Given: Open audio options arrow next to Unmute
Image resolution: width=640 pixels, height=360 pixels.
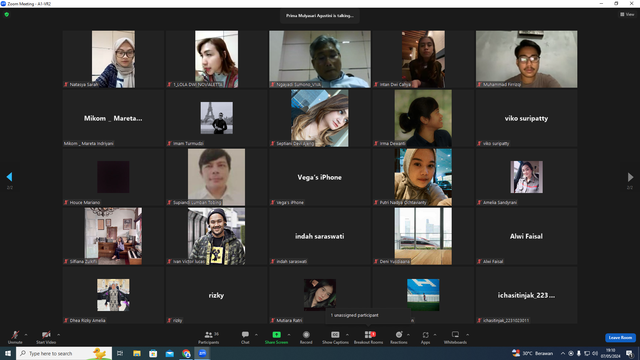Looking at the screenshot, I should (26, 335).
